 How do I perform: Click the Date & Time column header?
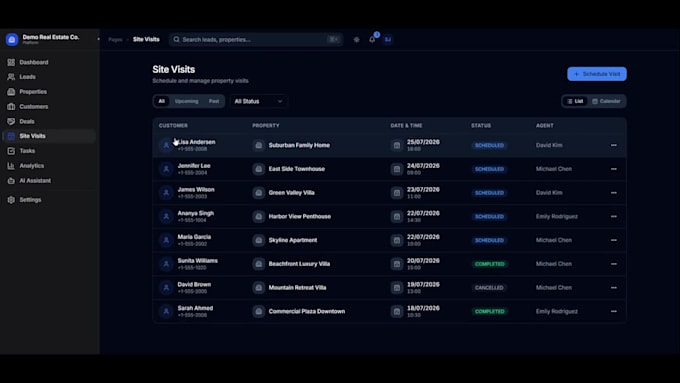[x=406, y=125]
